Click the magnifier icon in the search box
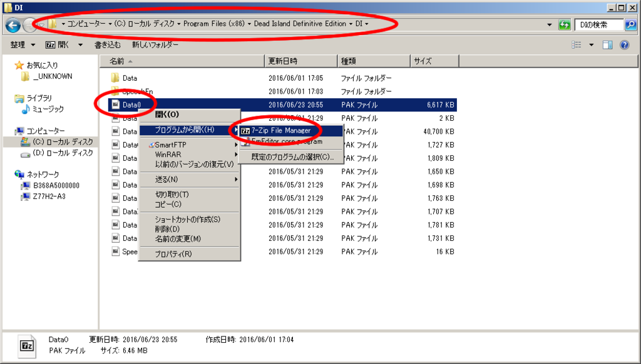 (x=630, y=25)
